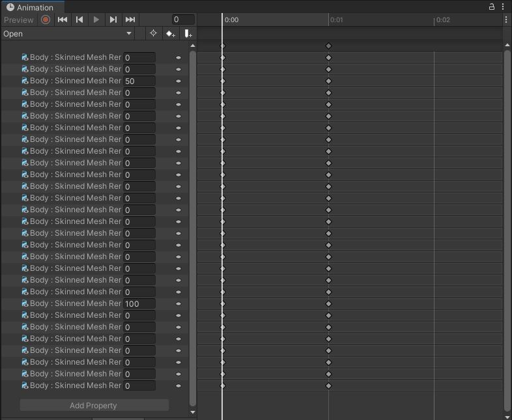Open the animation clip dropdown labeled Open
Screen dimensions: 512x420
click(67, 34)
